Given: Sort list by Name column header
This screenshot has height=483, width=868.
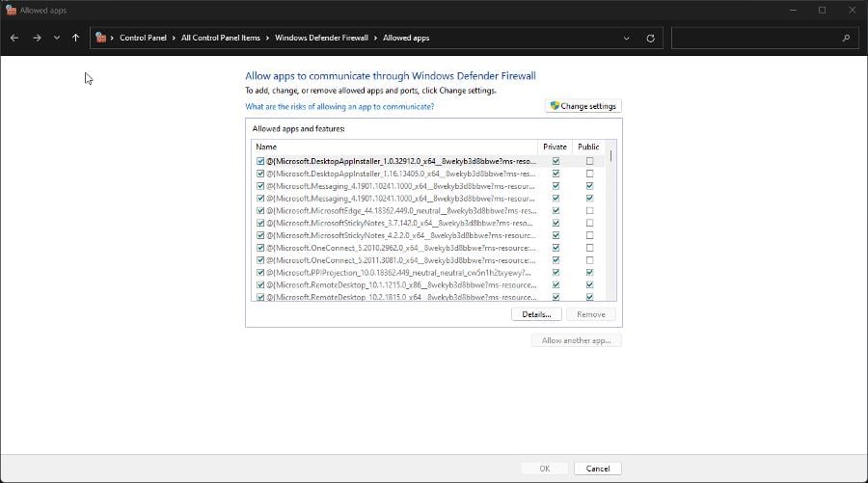Looking at the screenshot, I should [x=394, y=147].
